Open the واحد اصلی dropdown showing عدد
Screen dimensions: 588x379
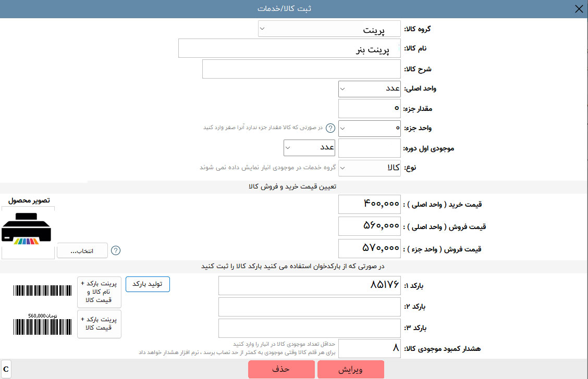(370, 89)
